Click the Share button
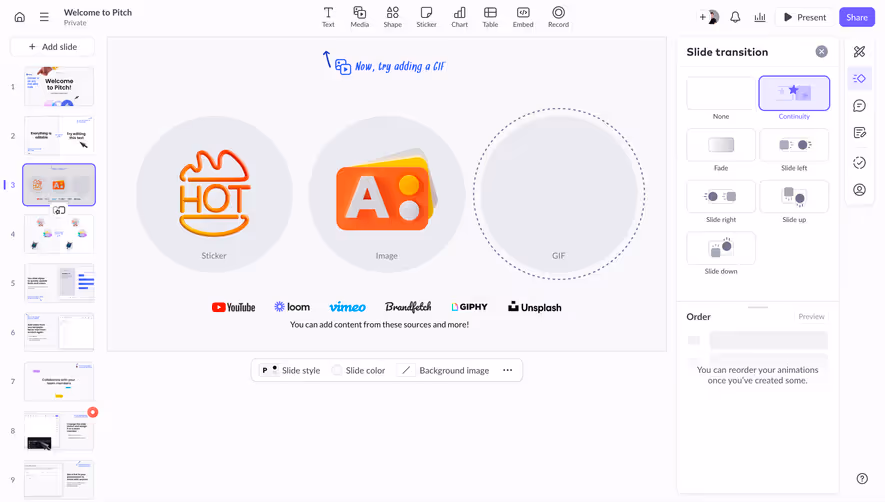 pyautogui.click(x=856, y=18)
